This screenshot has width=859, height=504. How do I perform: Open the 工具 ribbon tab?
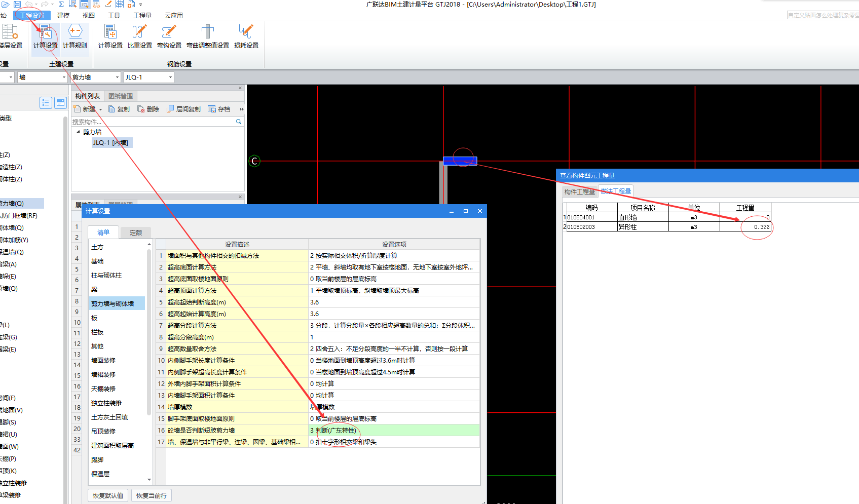click(x=114, y=15)
